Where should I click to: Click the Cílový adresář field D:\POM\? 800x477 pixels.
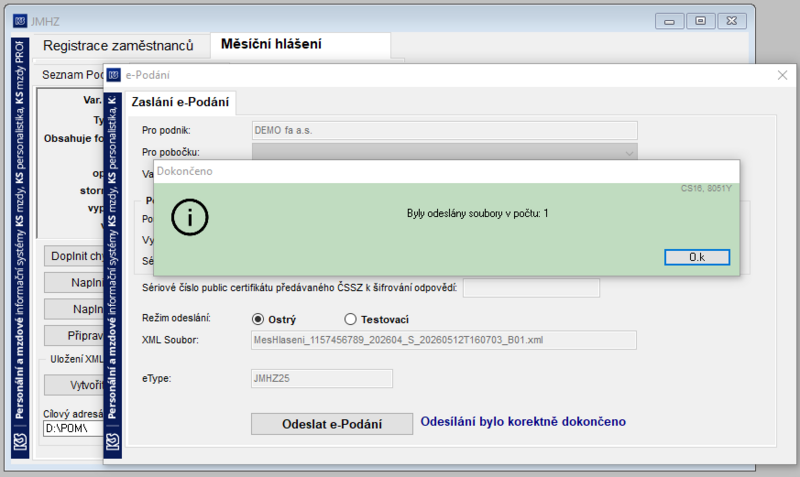point(73,428)
